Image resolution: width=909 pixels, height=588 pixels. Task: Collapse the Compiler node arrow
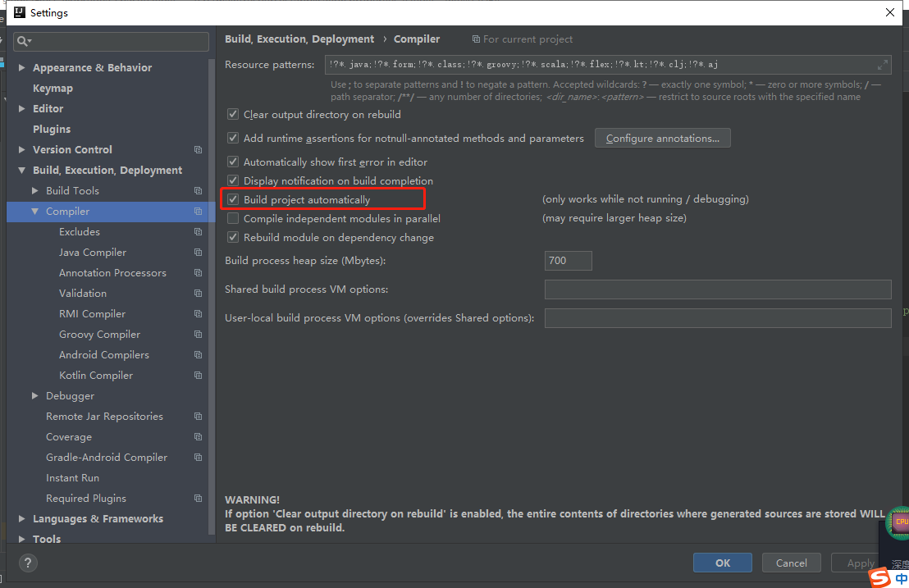click(34, 212)
